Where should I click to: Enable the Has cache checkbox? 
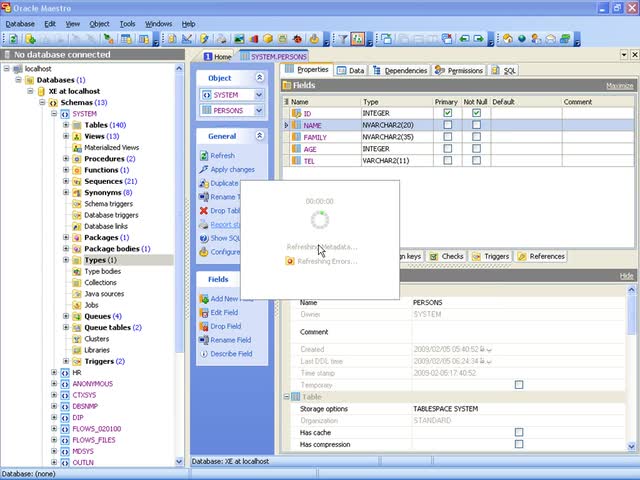[x=519, y=432]
